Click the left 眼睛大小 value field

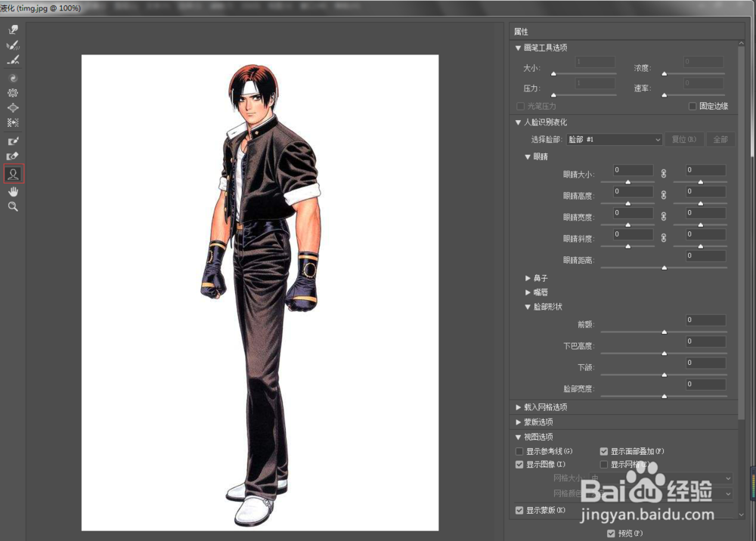click(633, 170)
